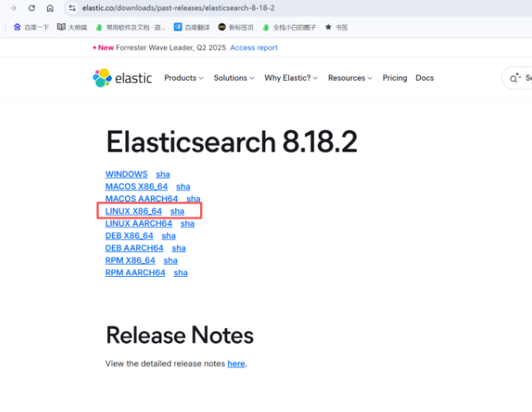Reload the page with the refresh icon

31,7
